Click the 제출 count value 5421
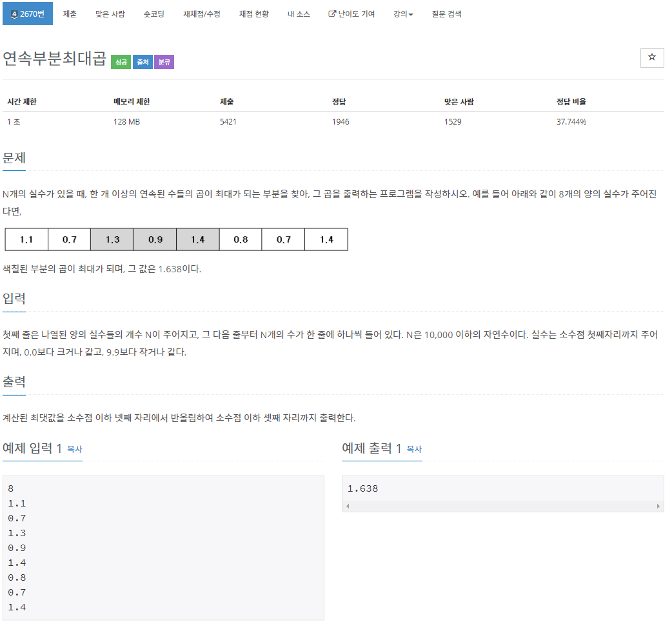This screenshot has height=622, width=672. point(228,122)
